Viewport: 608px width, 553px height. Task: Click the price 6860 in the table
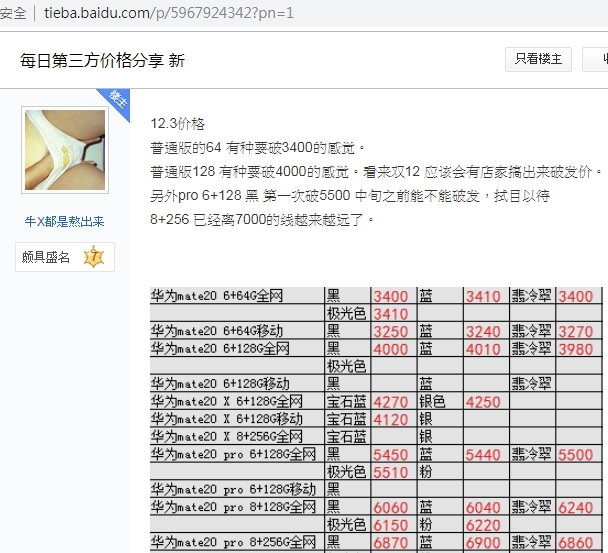[x=576, y=543]
